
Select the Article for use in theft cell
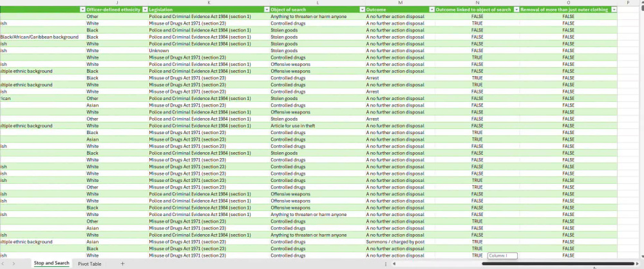coord(317,126)
